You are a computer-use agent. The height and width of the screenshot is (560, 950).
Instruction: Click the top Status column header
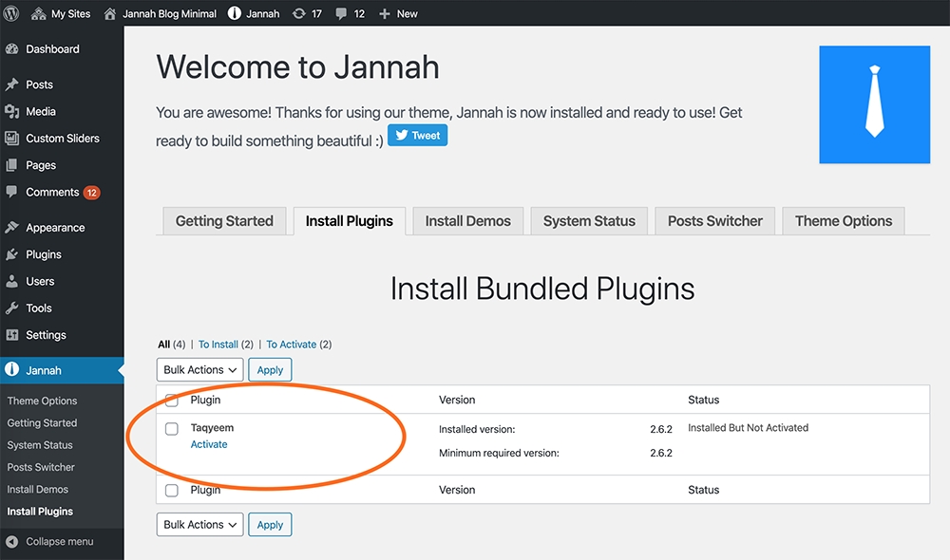point(703,401)
